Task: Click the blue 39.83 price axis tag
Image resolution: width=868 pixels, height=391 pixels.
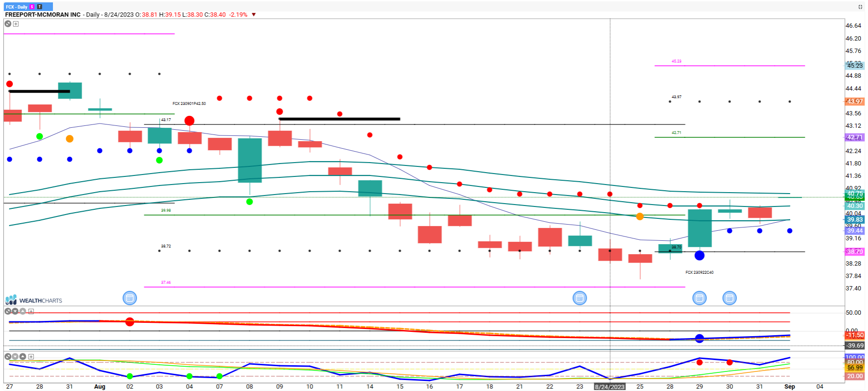Action: [855, 220]
